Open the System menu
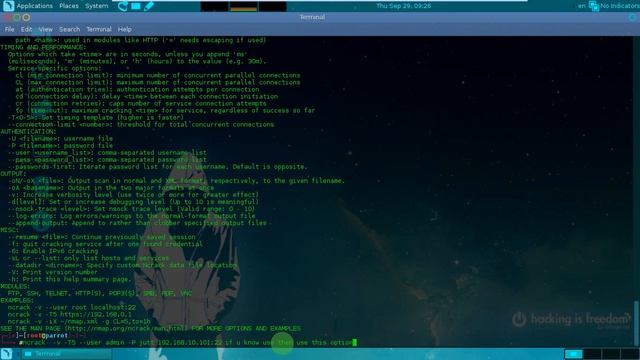The image size is (640, 360). 97,6
